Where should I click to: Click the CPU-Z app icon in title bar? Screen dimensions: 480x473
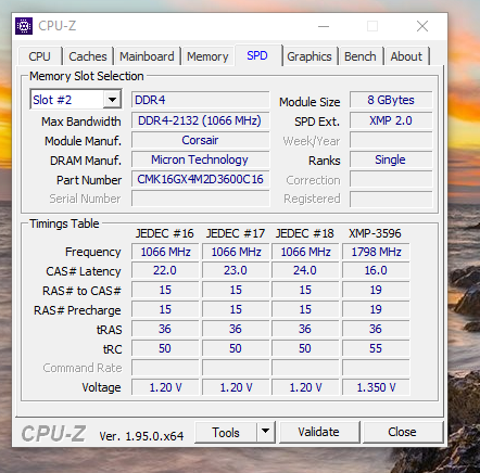24,26
